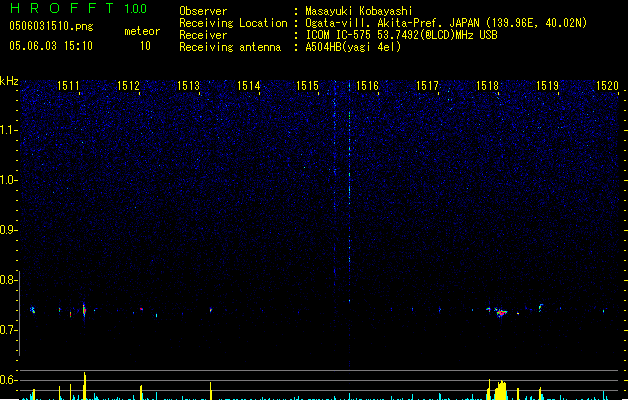Click the Receiving Location label
Image resolution: width=629 pixels, height=400 pixels.
[233, 23]
